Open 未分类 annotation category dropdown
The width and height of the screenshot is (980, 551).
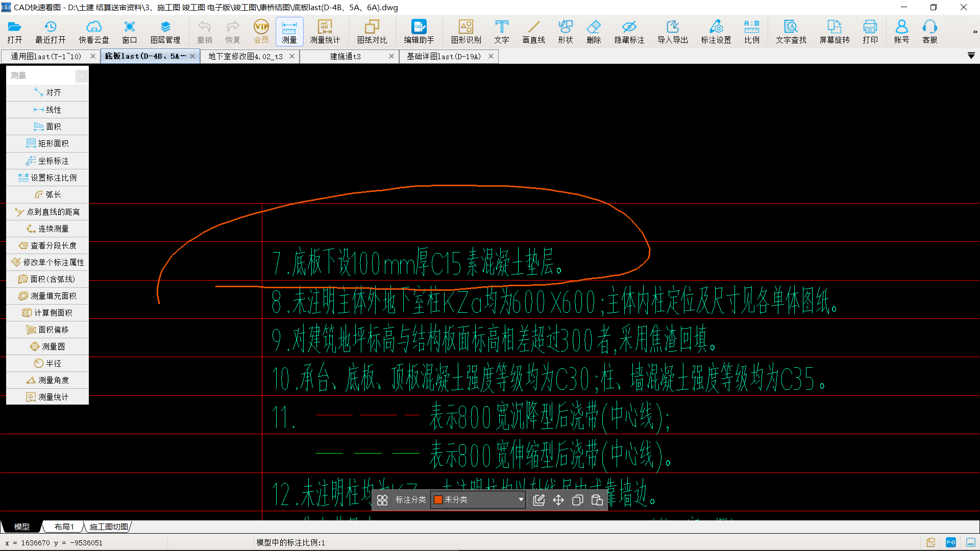click(x=478, y=499)
